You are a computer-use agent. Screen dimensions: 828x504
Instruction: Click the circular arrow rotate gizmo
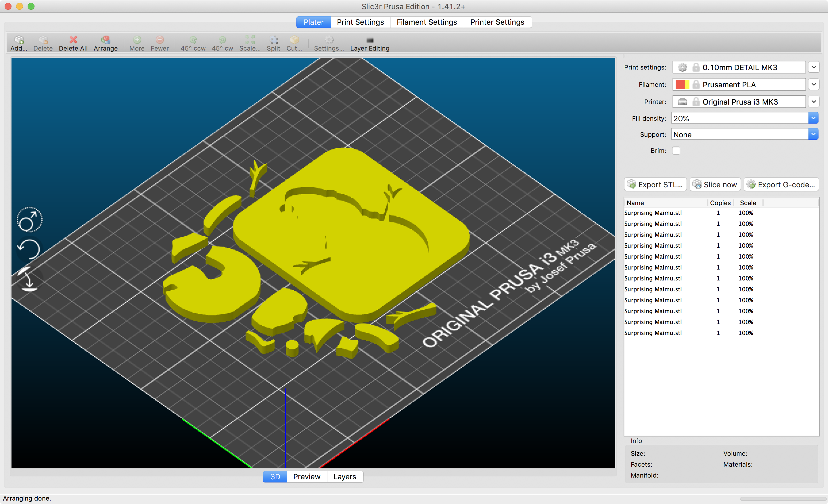tap(28, 249)
